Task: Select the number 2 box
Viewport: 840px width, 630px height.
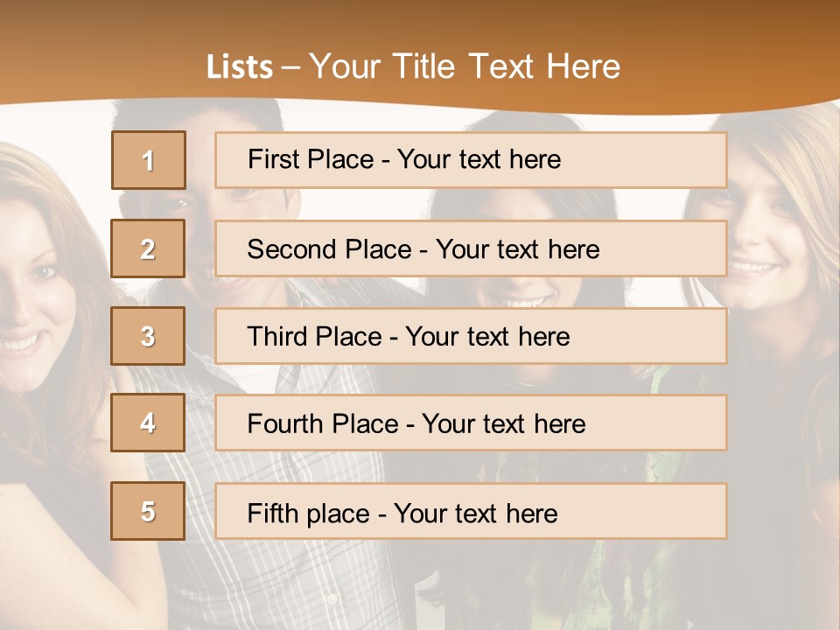Action: pyautogui.click(x=148, y=248)
